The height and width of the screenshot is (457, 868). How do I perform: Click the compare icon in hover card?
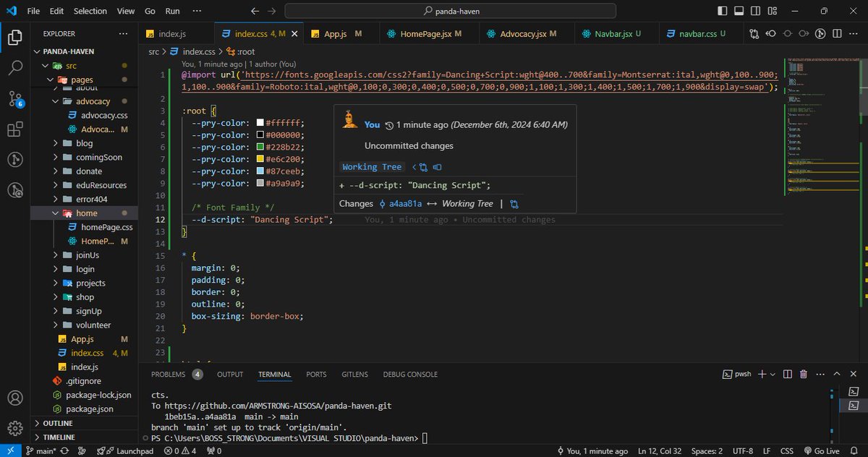514,204
